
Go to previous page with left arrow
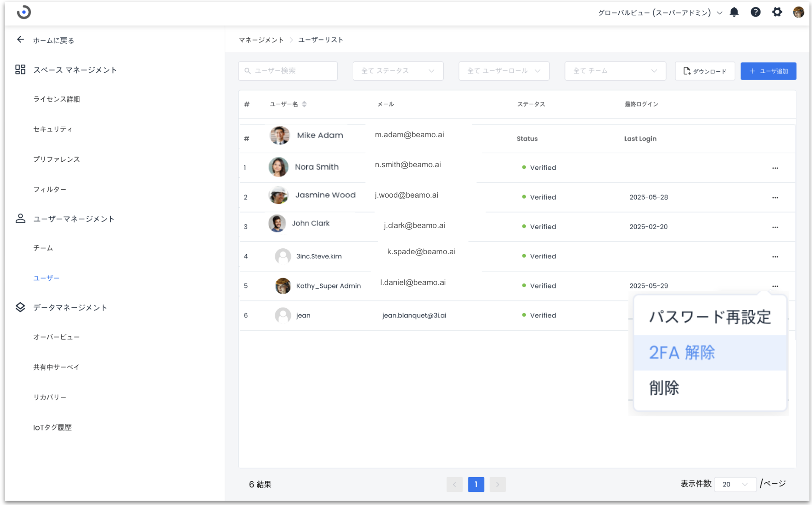(454, 484)
